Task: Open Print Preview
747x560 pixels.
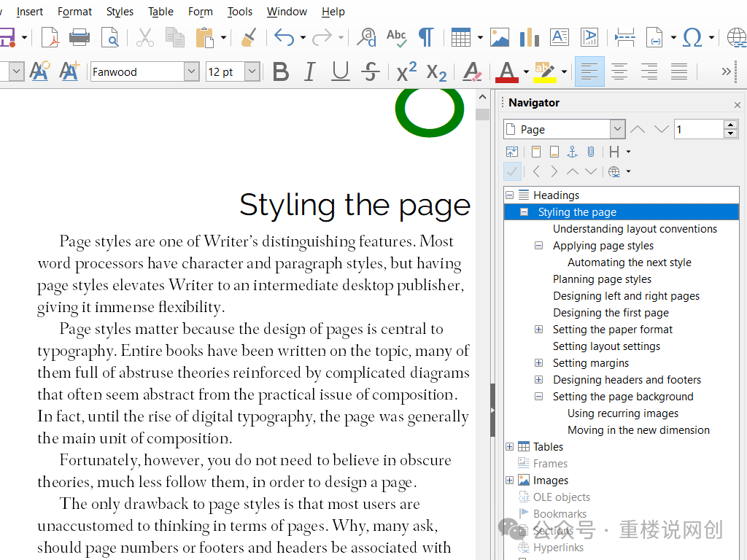Action: point(110,37)
